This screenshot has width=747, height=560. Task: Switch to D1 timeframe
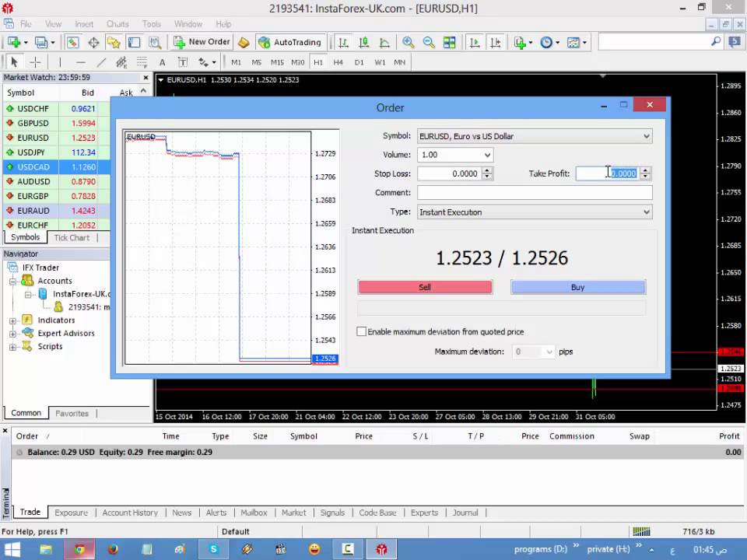click(x=359, y=62)
